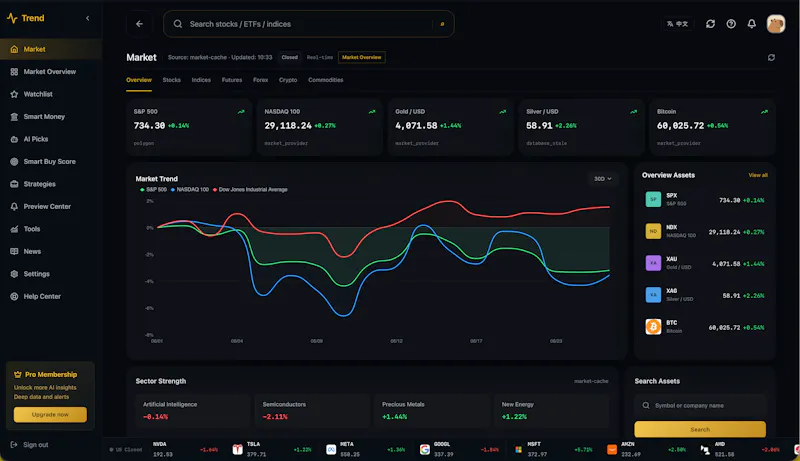Screen dimensions: 800x461
Task: Open notifications with the bell icon
Action: coord(752,24)
